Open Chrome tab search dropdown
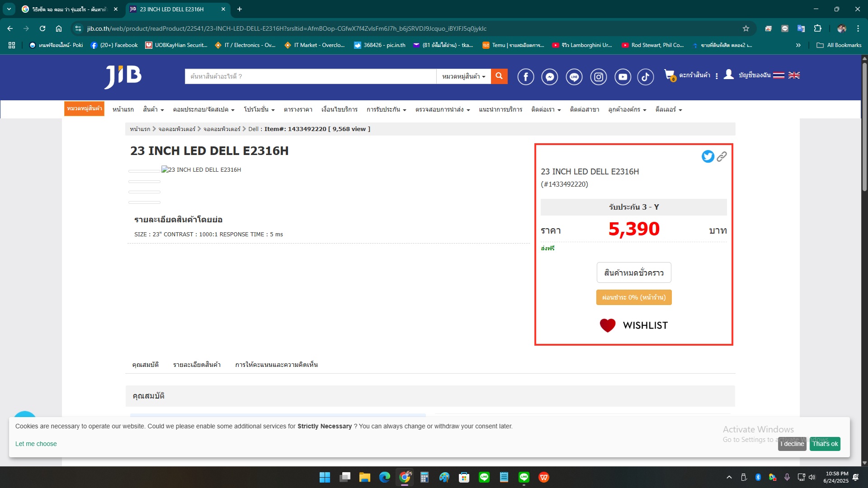 click(x=9, y=9)
